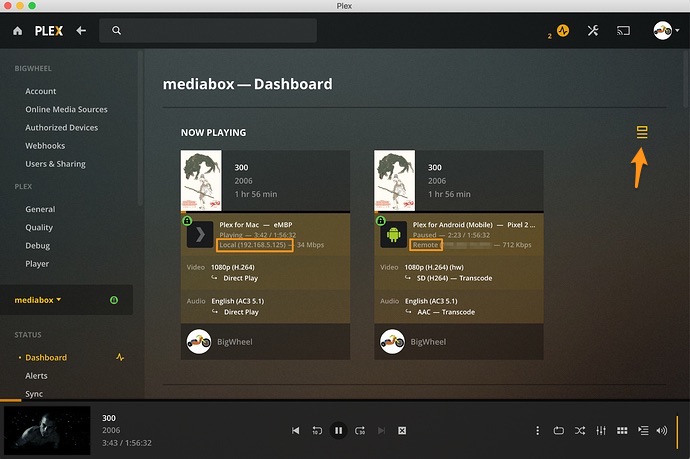Click the 300 poster in Mac session
Viewport: 690px width, 459px height.
tap(201, 180)
